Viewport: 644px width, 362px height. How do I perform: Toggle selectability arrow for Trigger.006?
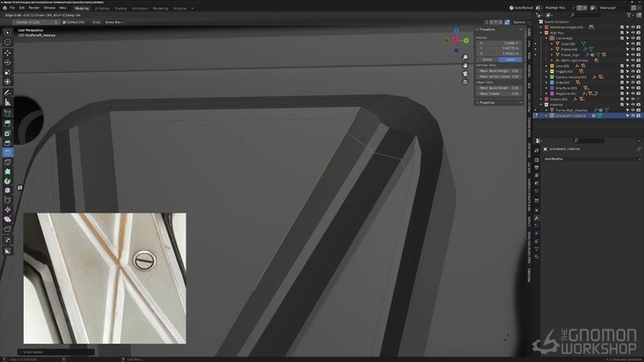point(627,71)
